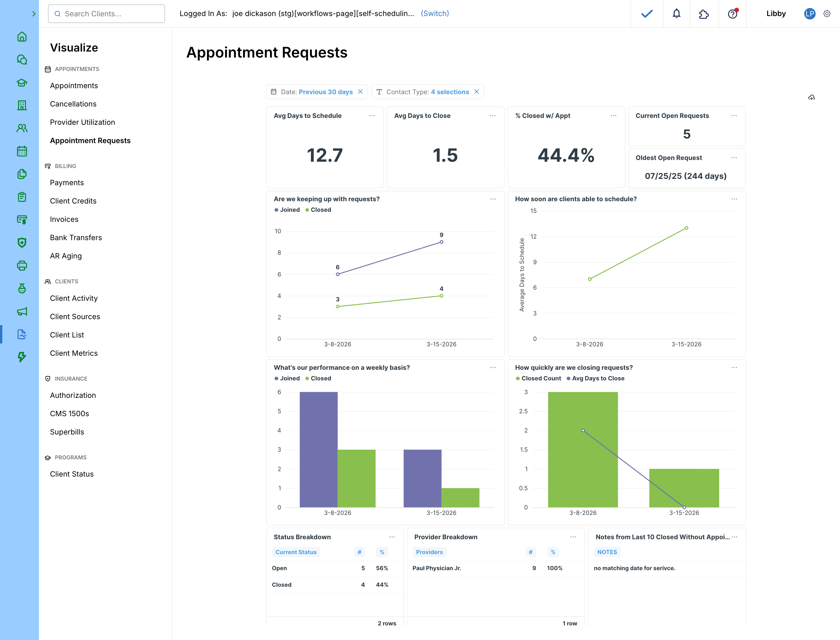840x640 pixels.
Task: Open Avg Days to Schedule options menu
Action: point(372,116)
